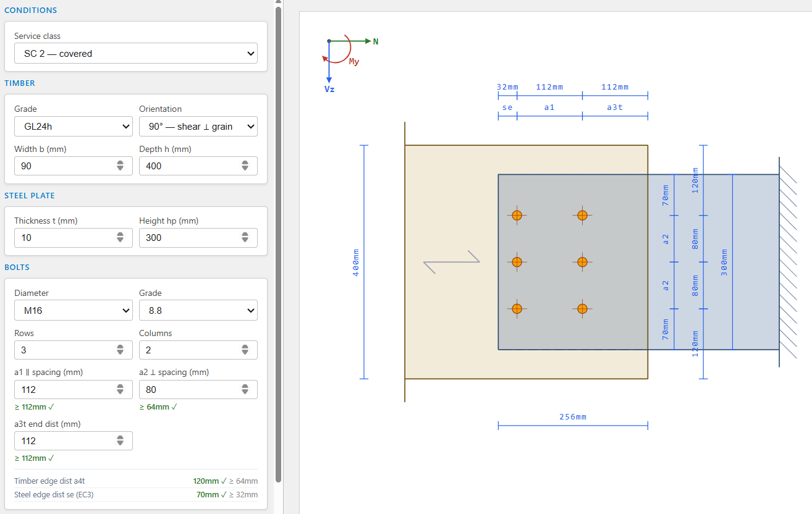Click the Height hp spinner arrows
812x514 pixels.
[x=245, y=238]
